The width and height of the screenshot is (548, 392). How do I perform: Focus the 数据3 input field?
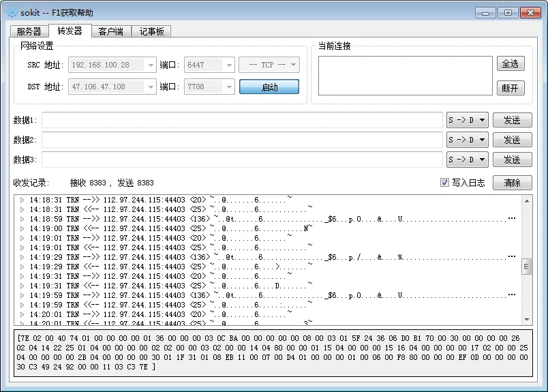pyautogui.click(x=242, y=160)
